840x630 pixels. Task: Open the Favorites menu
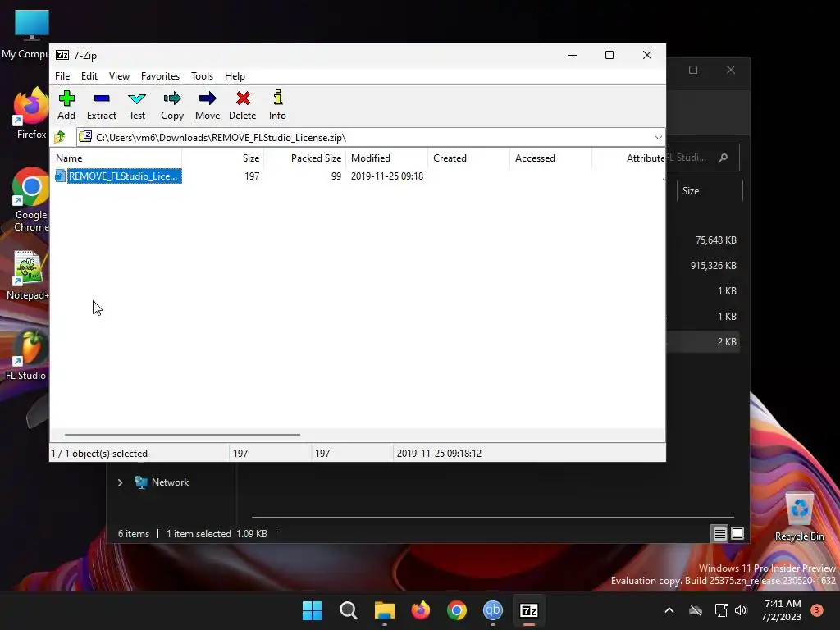(x=160, y=76)
